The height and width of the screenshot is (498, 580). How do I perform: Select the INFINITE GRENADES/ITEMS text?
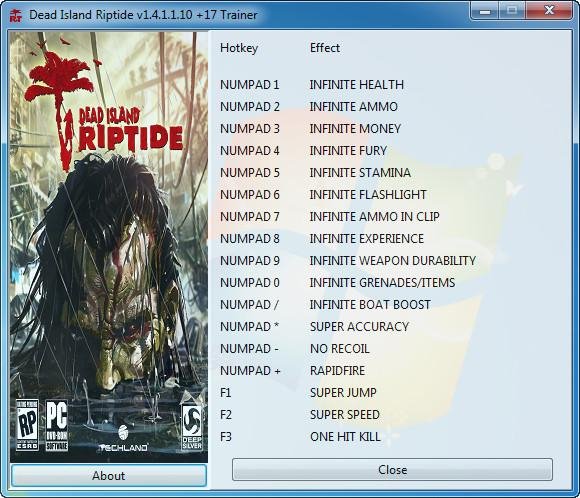pyautogui.click(x=382, y=283)
